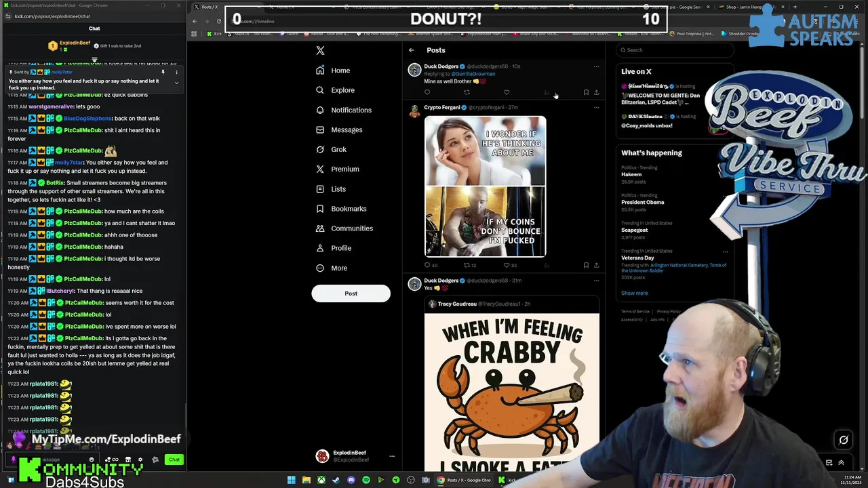The image size is (868, 488).
Task: Click the Windows Start button
Action: click(x=292, y=480)
